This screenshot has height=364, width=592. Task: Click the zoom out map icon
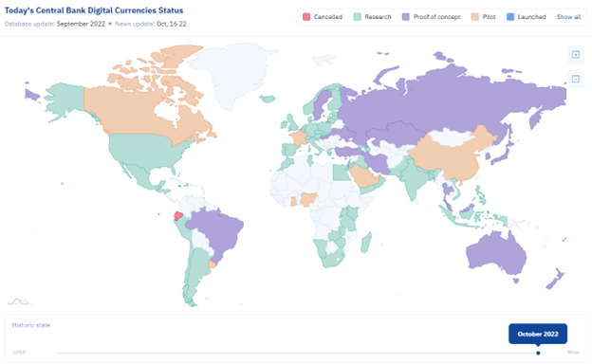coord(575,79)
